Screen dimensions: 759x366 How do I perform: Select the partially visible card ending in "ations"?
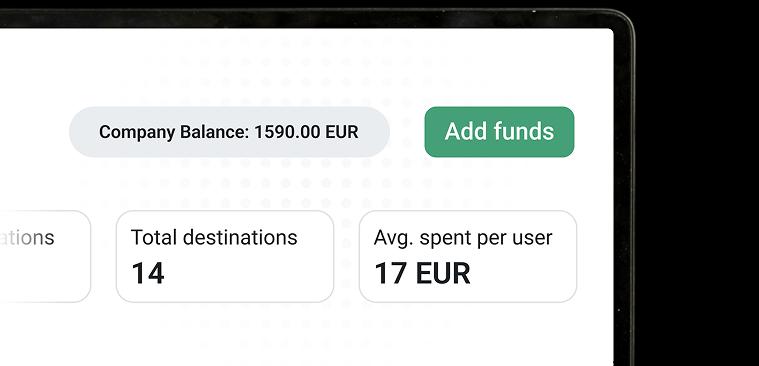(x=45, y=257)
